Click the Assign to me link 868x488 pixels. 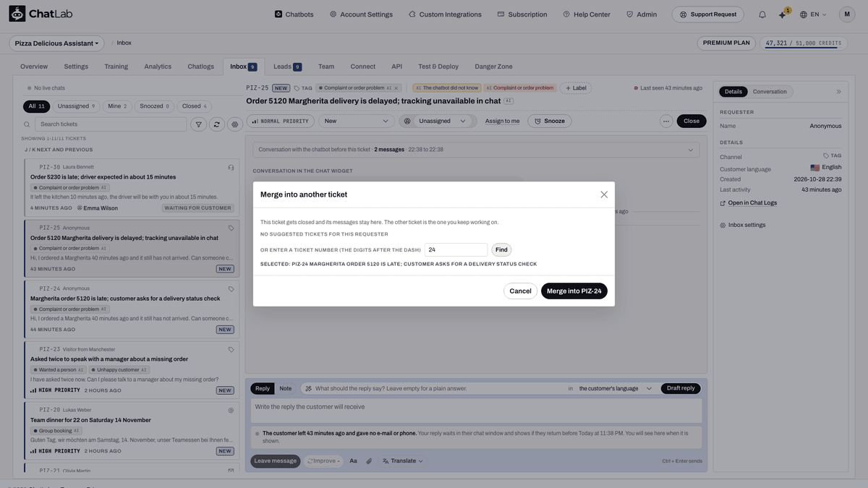(x=502, y=121)
